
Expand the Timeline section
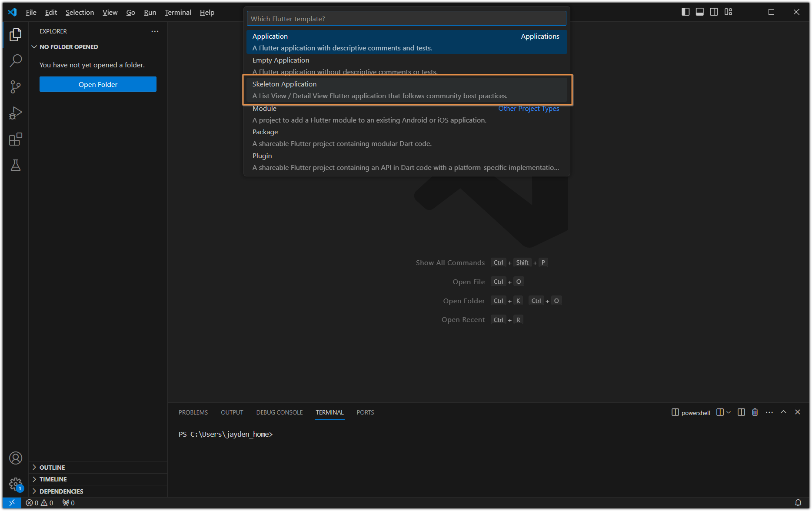[98, 479]
